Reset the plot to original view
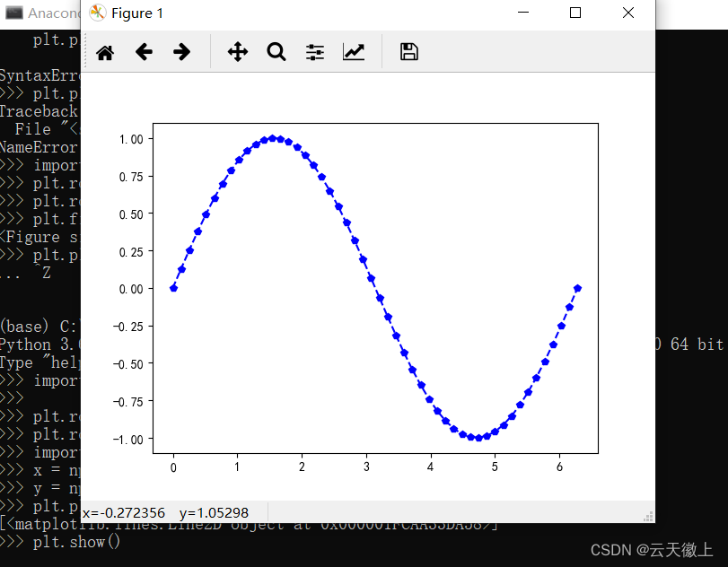 click(105, 52)
